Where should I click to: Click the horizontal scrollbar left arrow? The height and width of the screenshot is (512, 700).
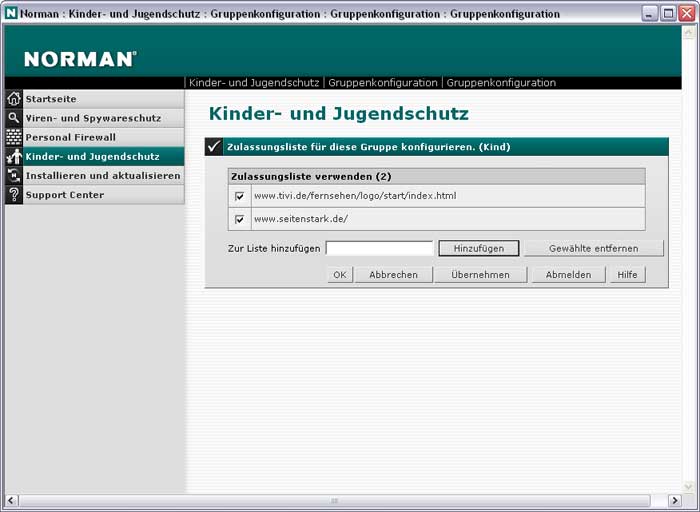pyautogui.click(x=11, y=500)
